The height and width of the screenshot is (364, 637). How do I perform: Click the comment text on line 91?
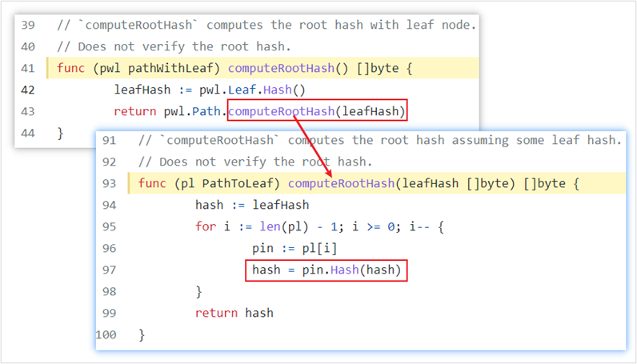click(x=380, y=141)
